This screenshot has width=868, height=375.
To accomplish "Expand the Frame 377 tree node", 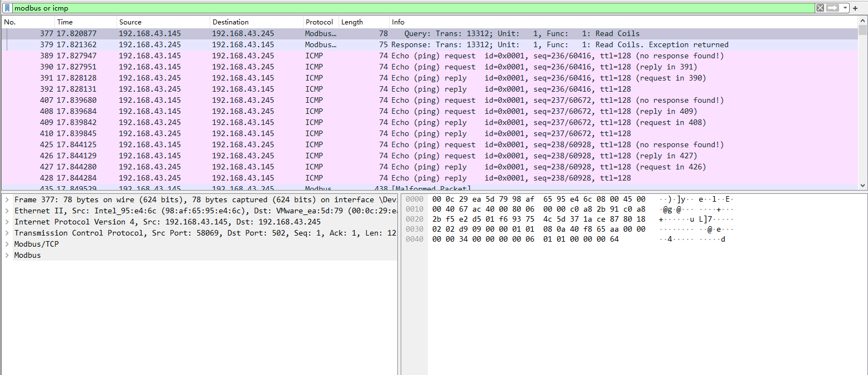I will pos(7,199).
